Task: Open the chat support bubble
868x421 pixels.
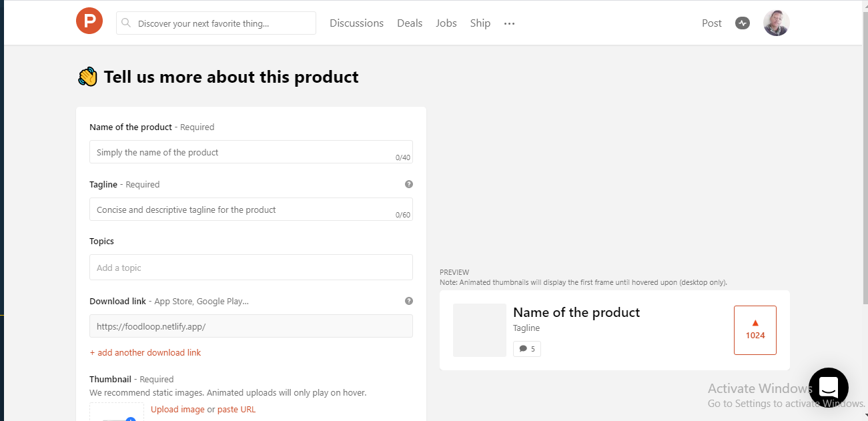Action: [x=828, y=387]
